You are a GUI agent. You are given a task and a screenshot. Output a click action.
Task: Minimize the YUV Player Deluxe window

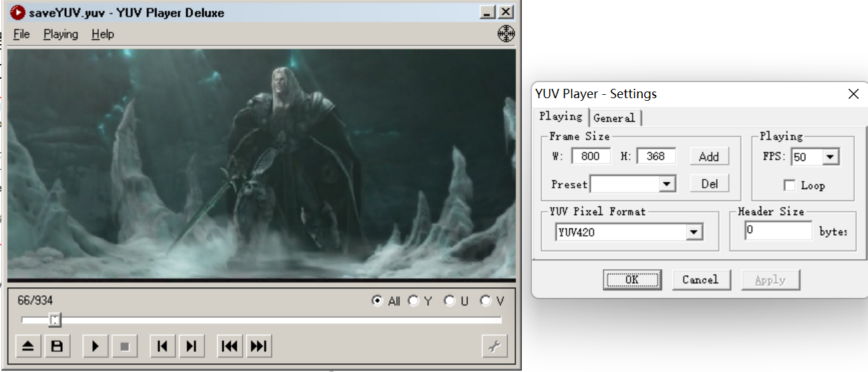488,12
